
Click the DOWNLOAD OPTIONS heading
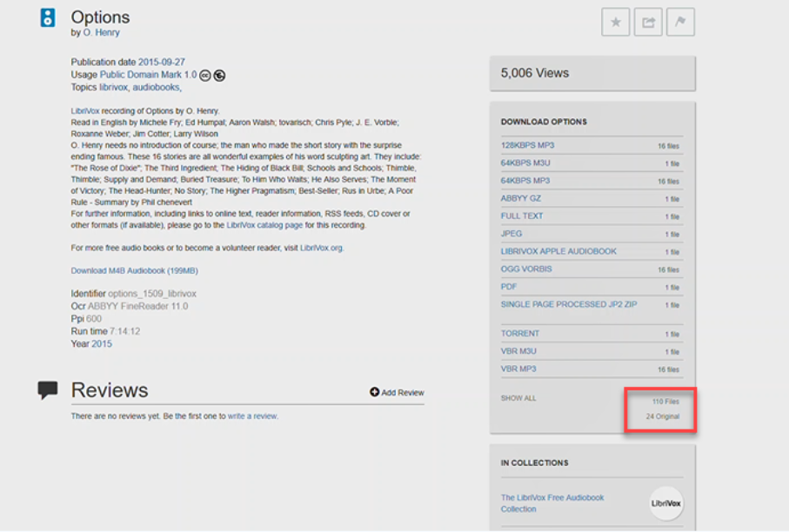pos(544,122)
